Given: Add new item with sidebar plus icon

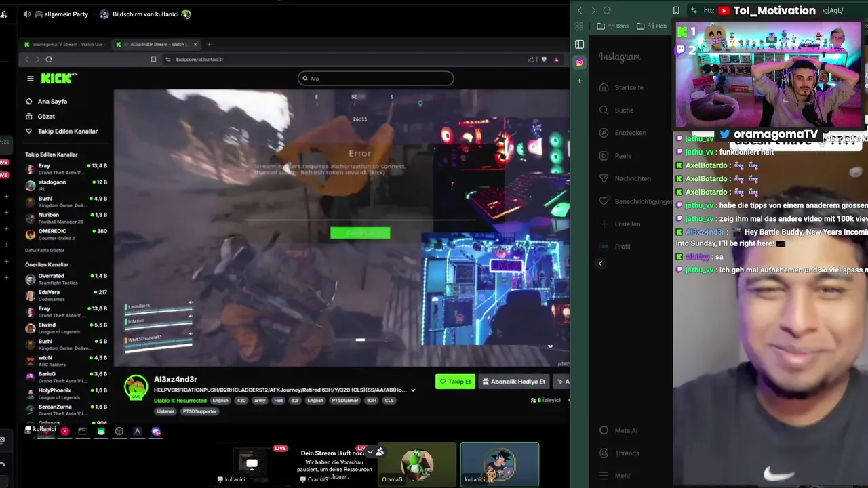Looking at the screenshot, I should pos(580,81).
